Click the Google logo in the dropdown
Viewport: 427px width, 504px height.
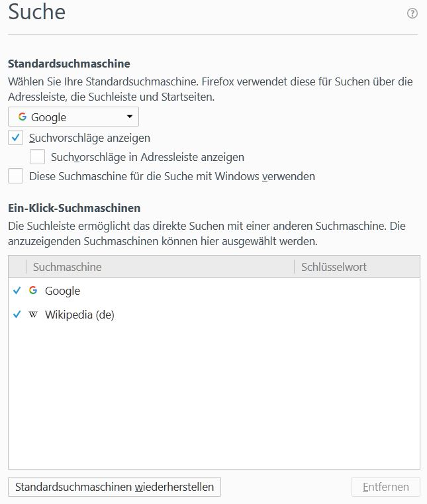(x=23, y=117)
